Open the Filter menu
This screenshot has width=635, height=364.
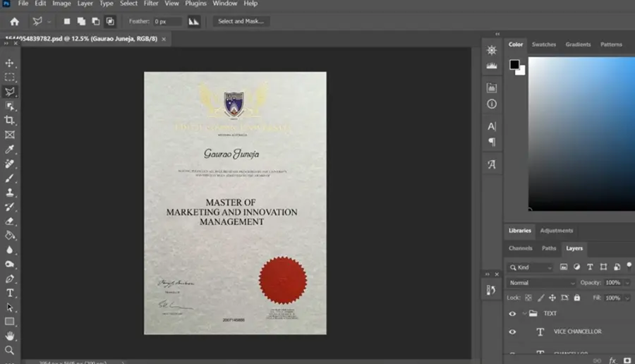151,4
